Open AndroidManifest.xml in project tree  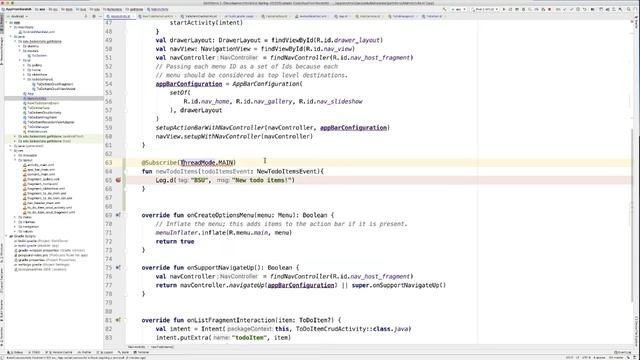coord(38,32)
